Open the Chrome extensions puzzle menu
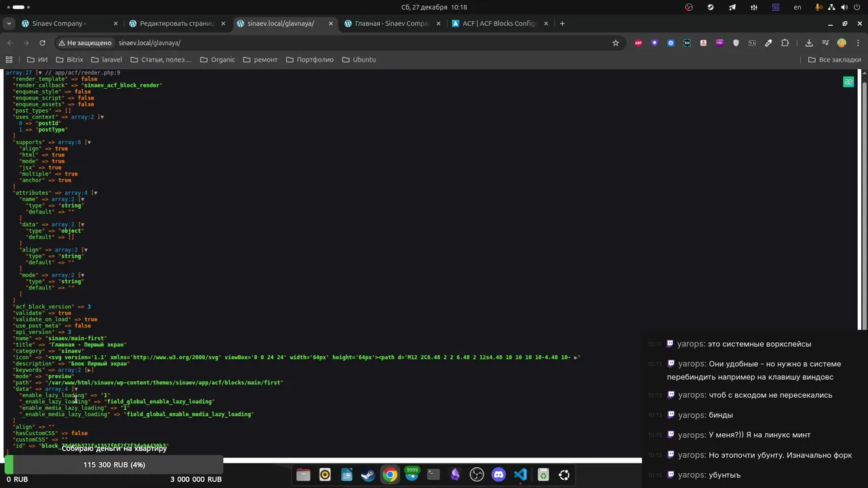 (785, 43)
